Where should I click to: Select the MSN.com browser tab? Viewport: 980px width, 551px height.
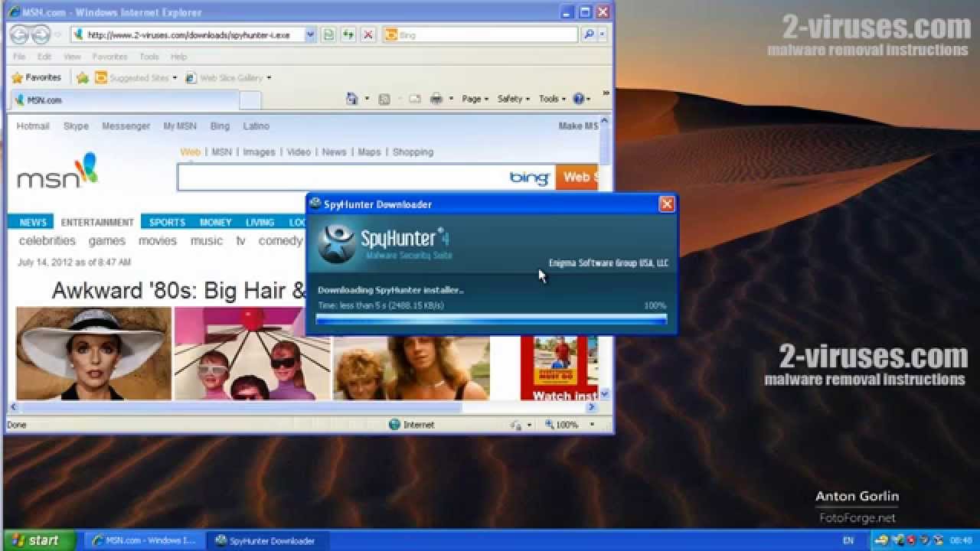[x=124, y=100]
